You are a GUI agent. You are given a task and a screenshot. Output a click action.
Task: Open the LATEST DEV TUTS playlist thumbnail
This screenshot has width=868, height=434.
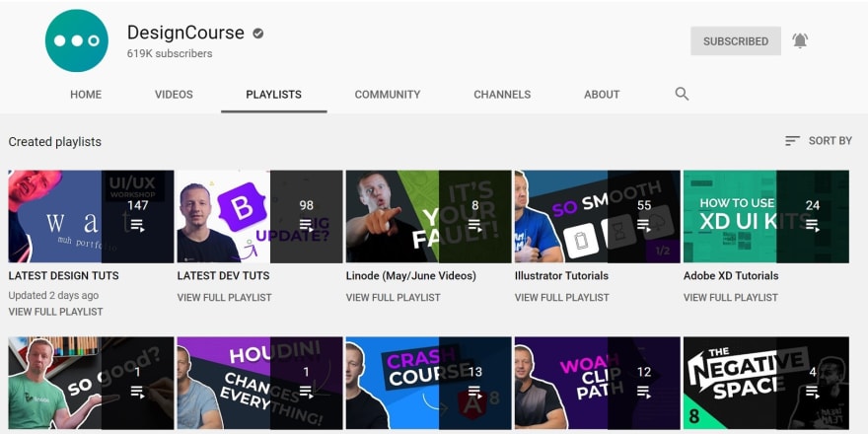[259, 216]
